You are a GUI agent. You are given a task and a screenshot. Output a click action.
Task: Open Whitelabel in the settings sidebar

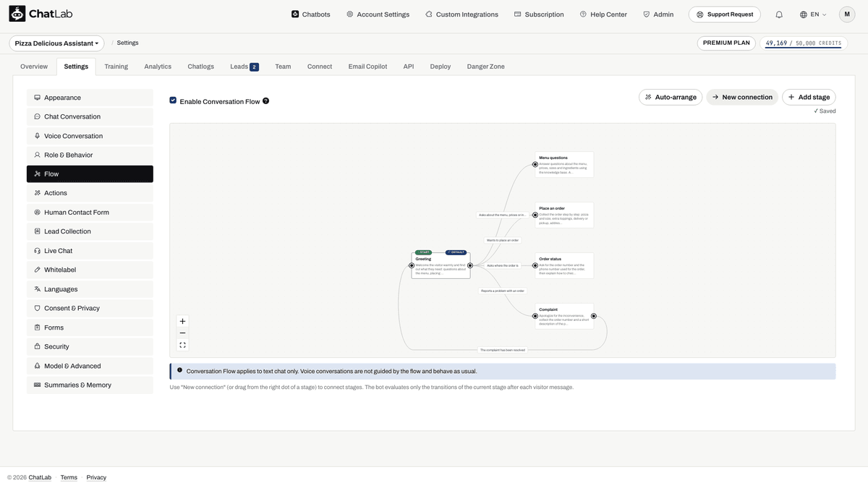[x=90, y=270]
